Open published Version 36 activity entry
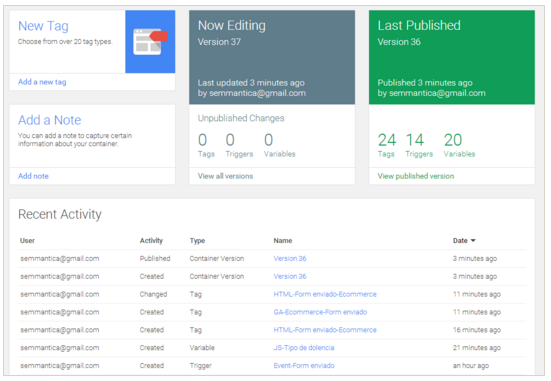 click(290, 258)
